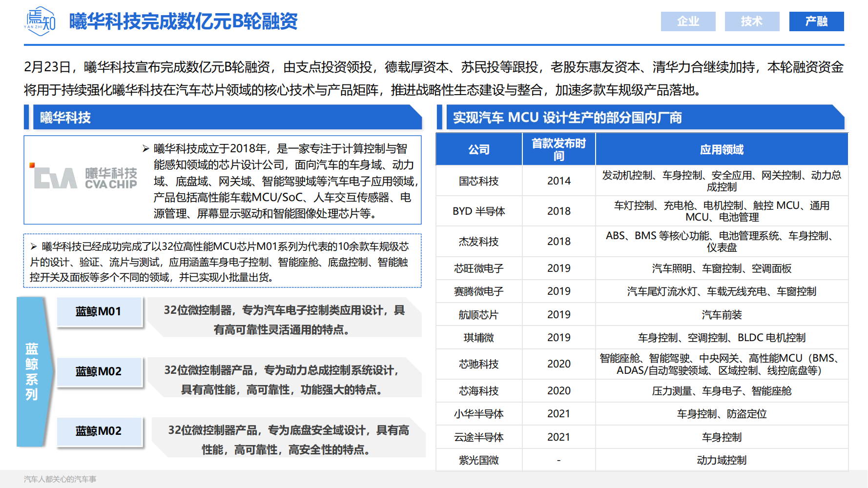868x488 pixels.
Task: Click the 赛腾微电子 table cell
Action: 479,291
